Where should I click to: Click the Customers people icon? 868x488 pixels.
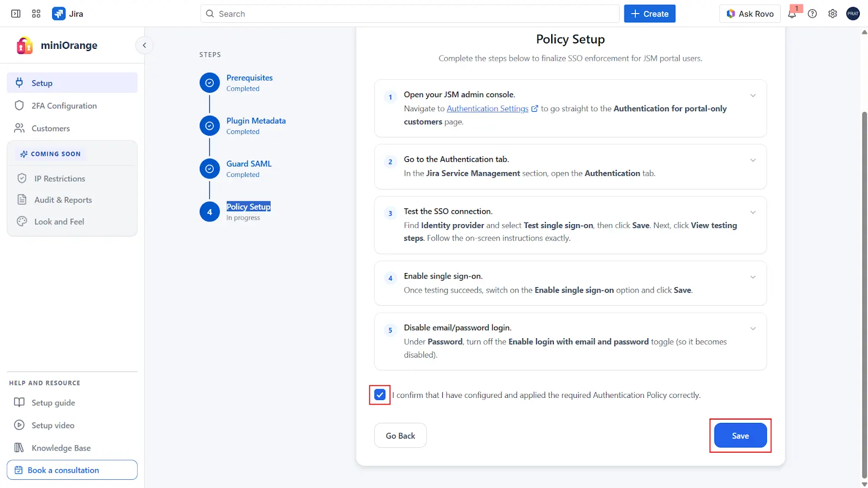tap(20, 128)
